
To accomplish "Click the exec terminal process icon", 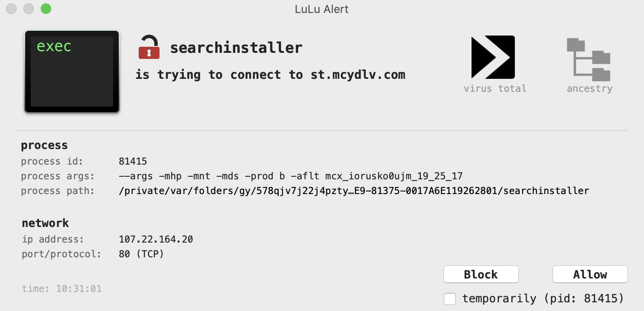I will tap(72, 72).
